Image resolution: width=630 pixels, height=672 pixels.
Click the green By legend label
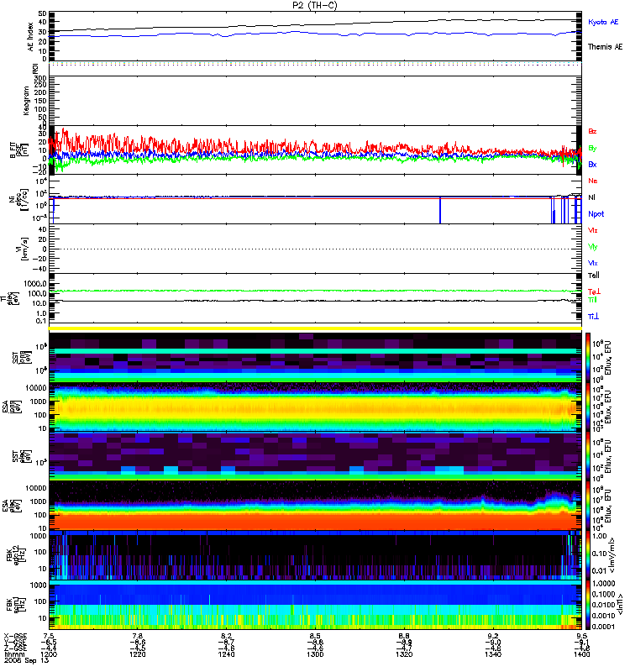click(x=592, y=148)
